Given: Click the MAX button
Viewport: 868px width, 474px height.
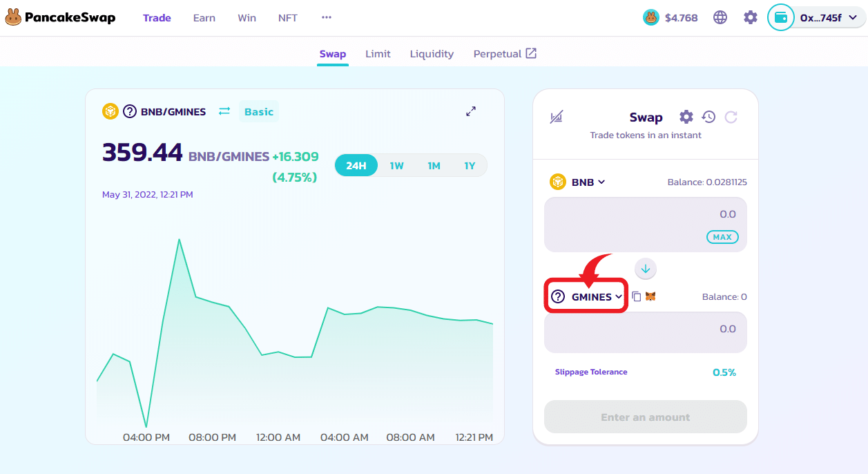Looking at the screenshot, I should coord(722,237).
